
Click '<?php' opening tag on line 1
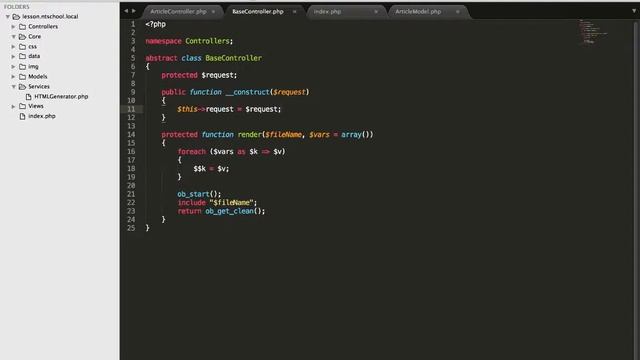[156, 24]
